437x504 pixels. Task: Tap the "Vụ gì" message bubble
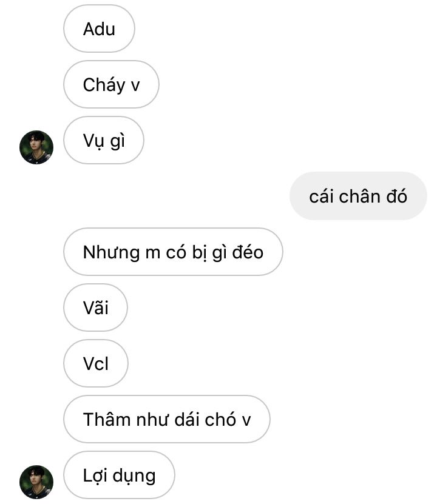point(104,141)
